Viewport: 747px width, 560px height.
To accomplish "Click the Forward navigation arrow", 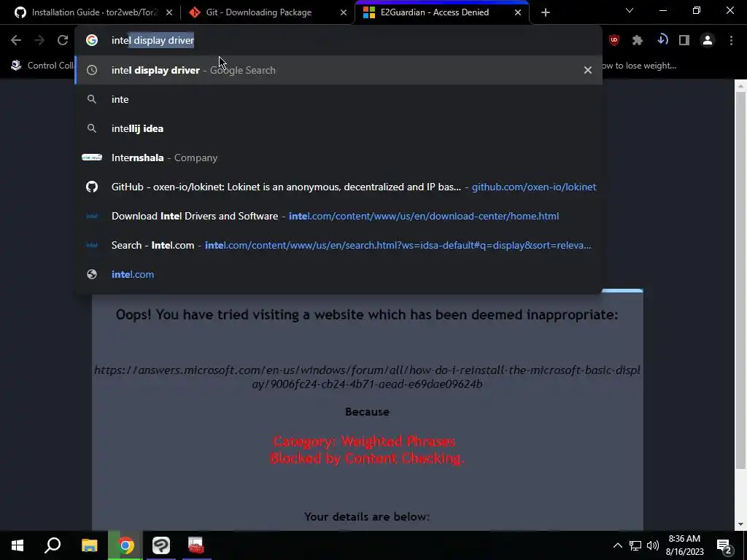I will (x=39, y=41).
